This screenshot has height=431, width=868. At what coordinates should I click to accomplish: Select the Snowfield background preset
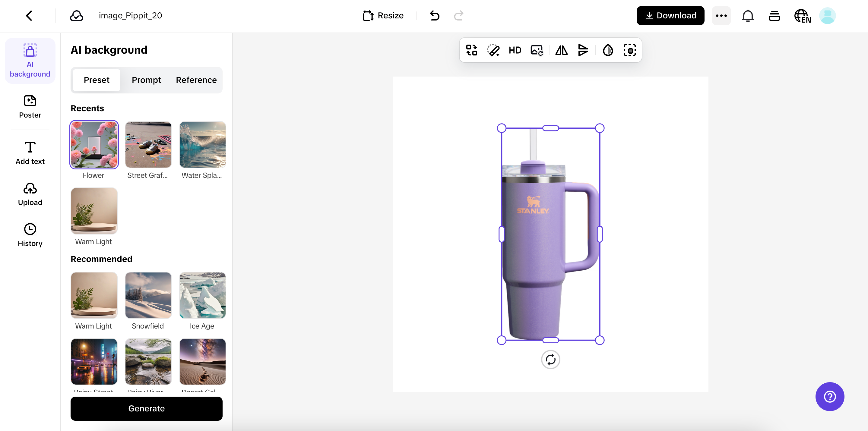(x=148, y=295)
